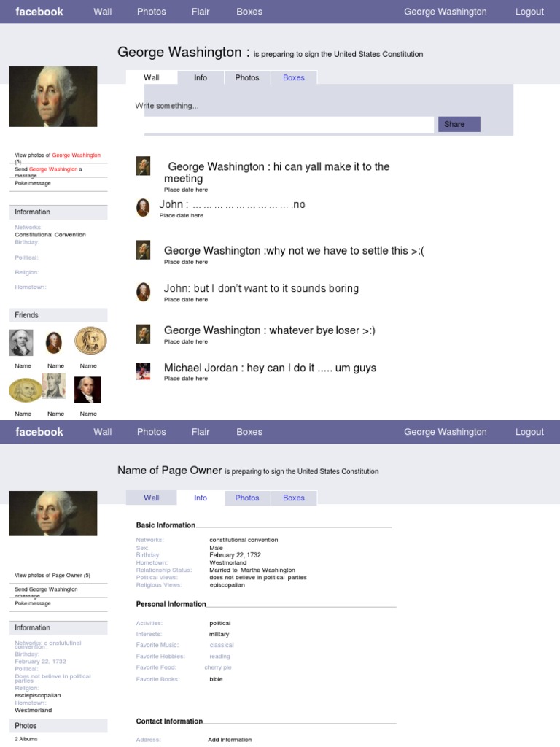
Task: Switch to the Boxes tab above Write something box
Action: coord(294,77)
